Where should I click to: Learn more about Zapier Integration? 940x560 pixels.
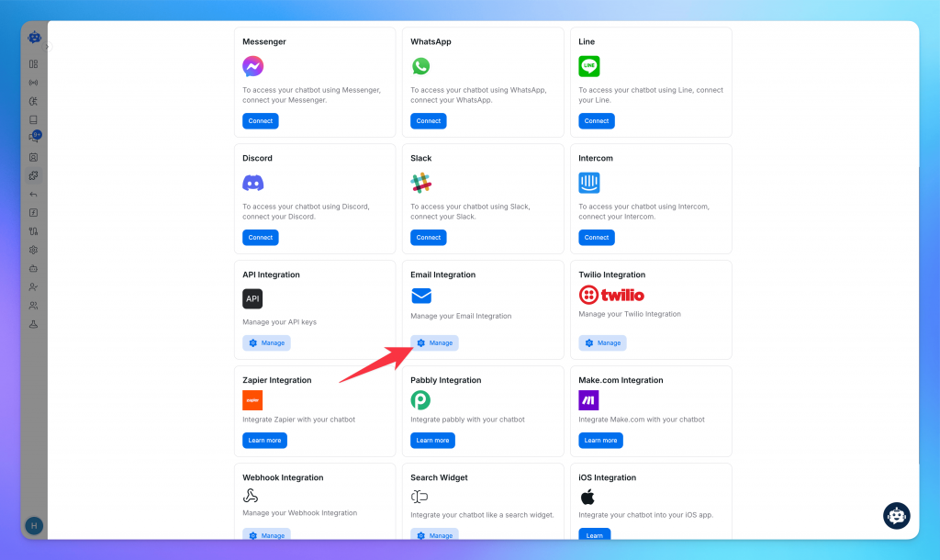pyautogui.click(x=264, y=440)
